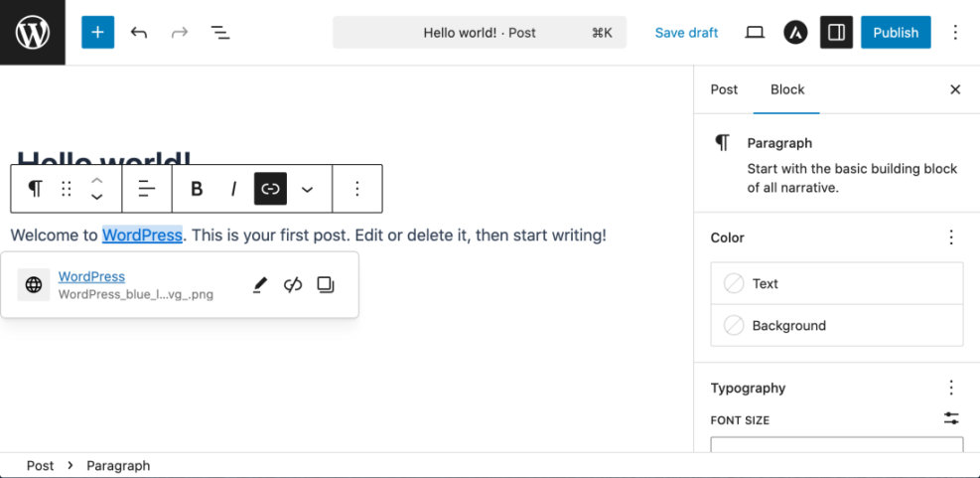The image size is (980, 478).
Task: Copy the link URL
Action: click(x=326, y=285)
